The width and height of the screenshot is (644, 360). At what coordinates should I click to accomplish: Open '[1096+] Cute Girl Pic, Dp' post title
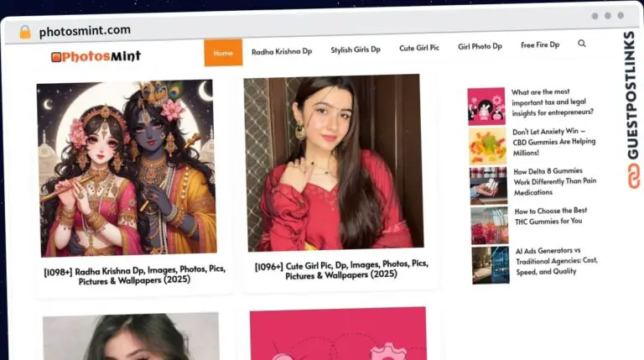[x=341, y=269]
